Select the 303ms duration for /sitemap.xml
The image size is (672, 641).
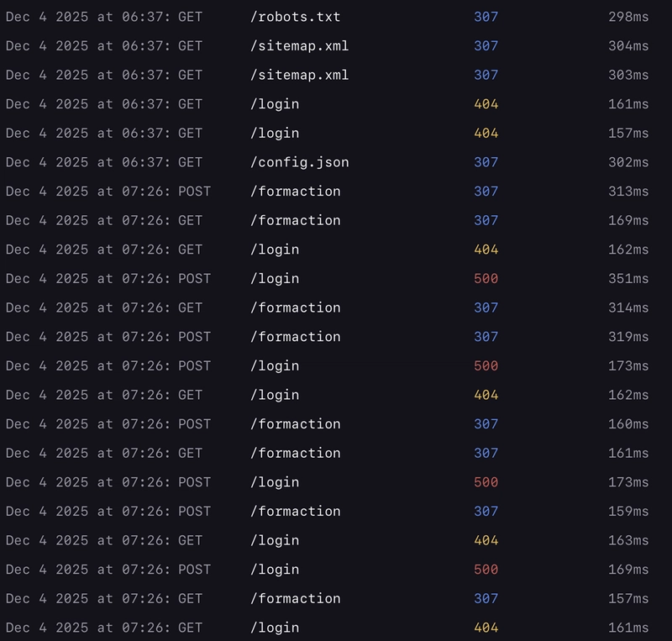[x=628, y=75]
